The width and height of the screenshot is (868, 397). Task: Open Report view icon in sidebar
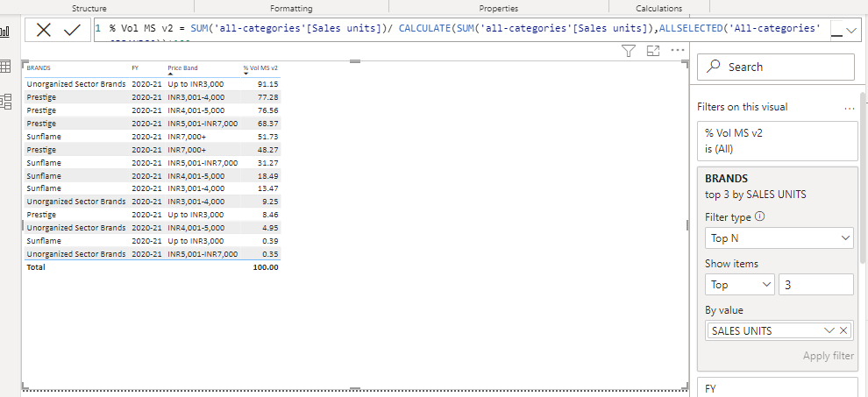point(5,31)
